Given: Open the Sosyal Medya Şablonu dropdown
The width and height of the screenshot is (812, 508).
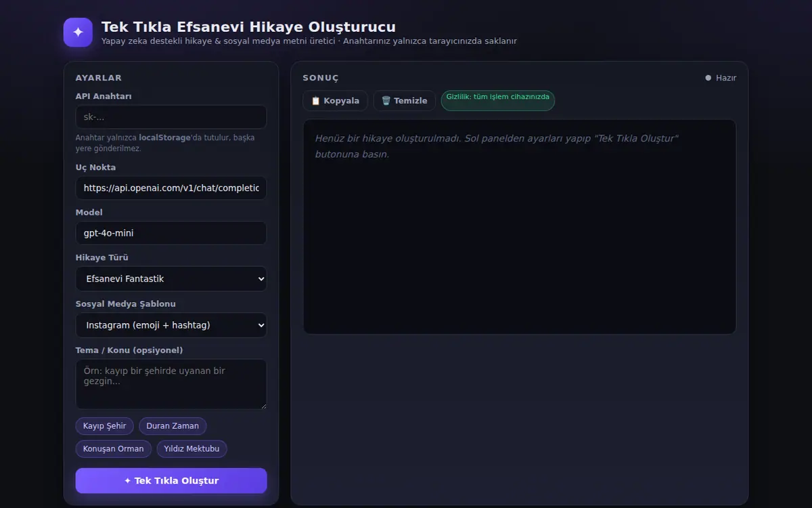Looking at the screenshot, I should point(171,325).
